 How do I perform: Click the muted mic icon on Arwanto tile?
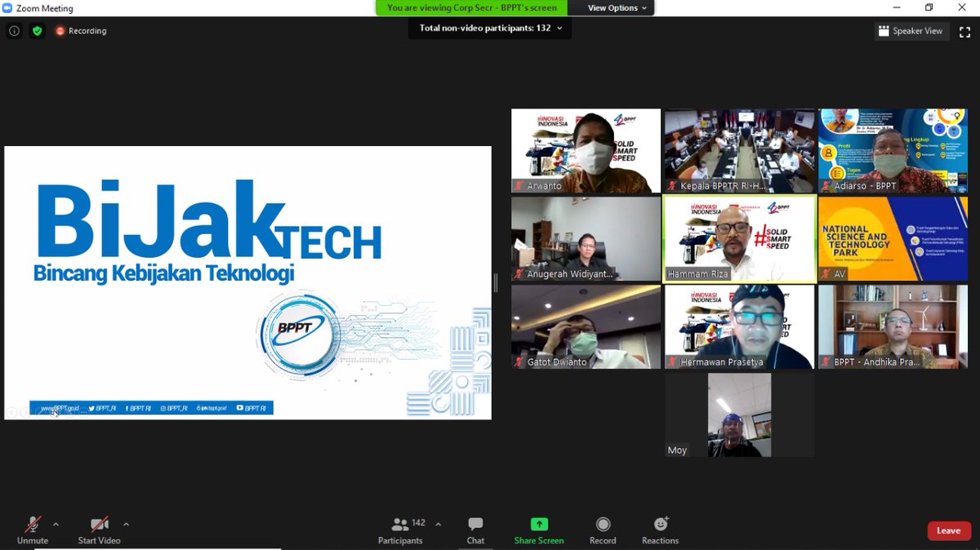(519, 186)
